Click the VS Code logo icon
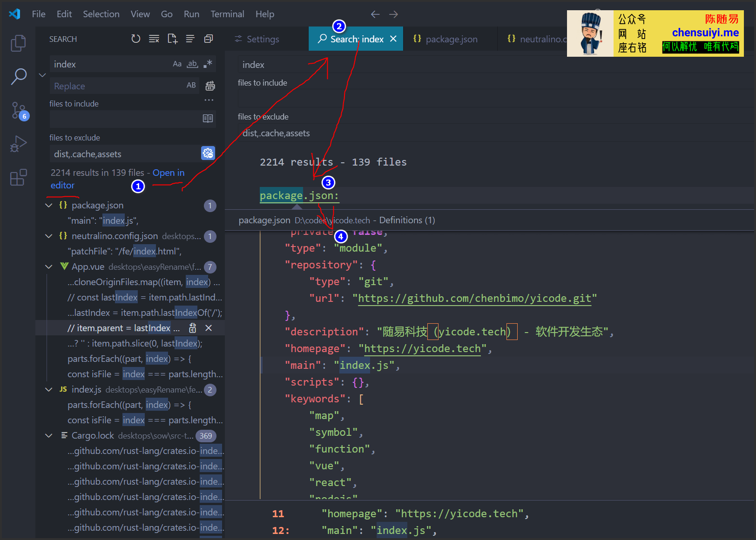The width and height of the screenshot is (756, 540). coord(14,14)
